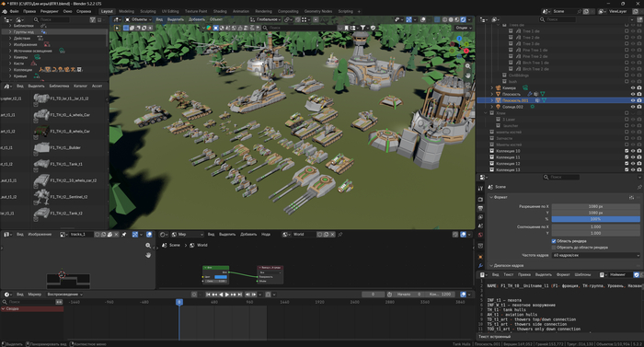This screenshot has width=644, height=347.
Task: Click the 3D viewport editor type icon
Action: pyautogui.click(x=117, y=19)
